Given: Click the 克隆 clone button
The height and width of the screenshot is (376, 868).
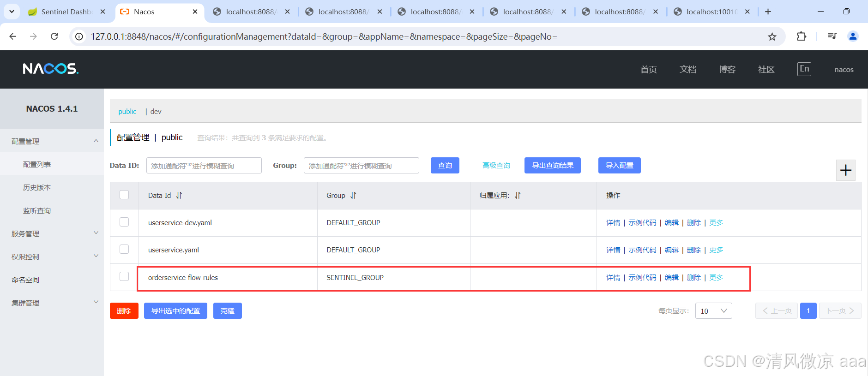Looking at the screenshot, I should pos(228,311).
